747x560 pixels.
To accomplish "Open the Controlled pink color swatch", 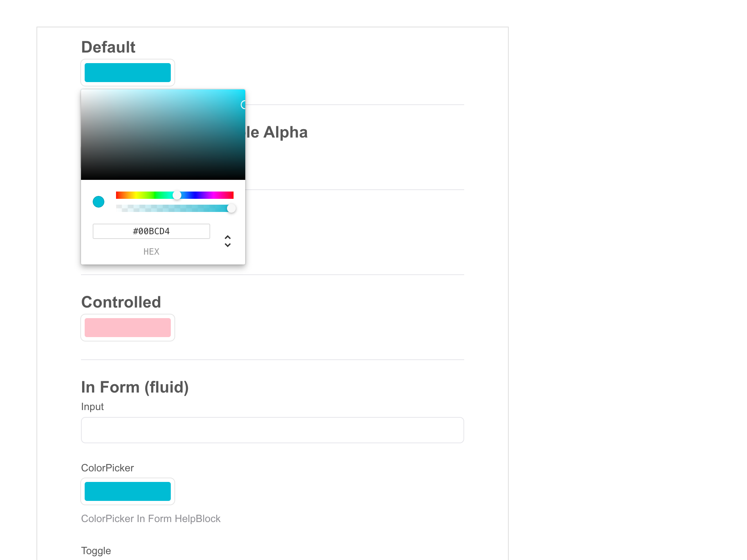I will tap(127, 328).
